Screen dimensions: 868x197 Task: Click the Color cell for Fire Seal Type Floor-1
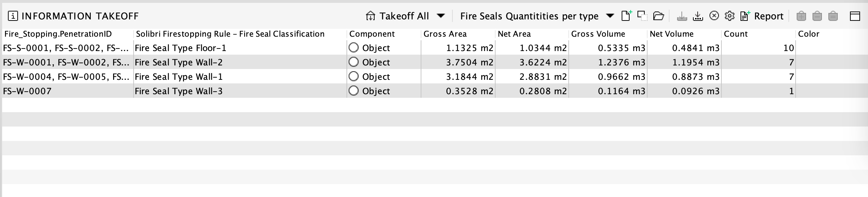coord(832,47)
